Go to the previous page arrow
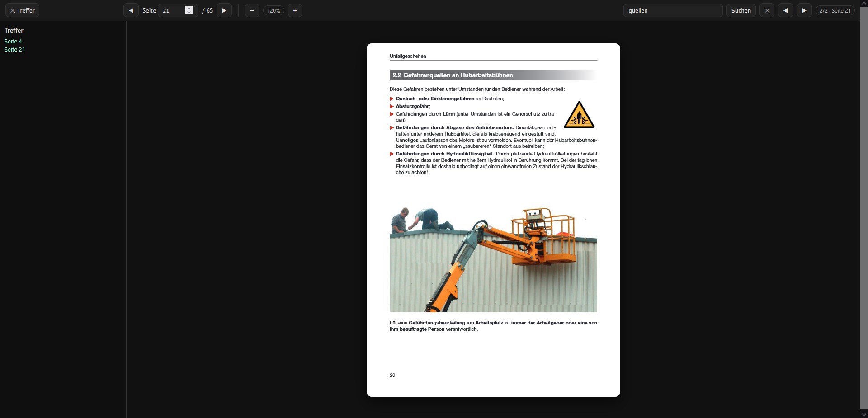The width and height of the screenshot is (868, 418). click(131, 10)
